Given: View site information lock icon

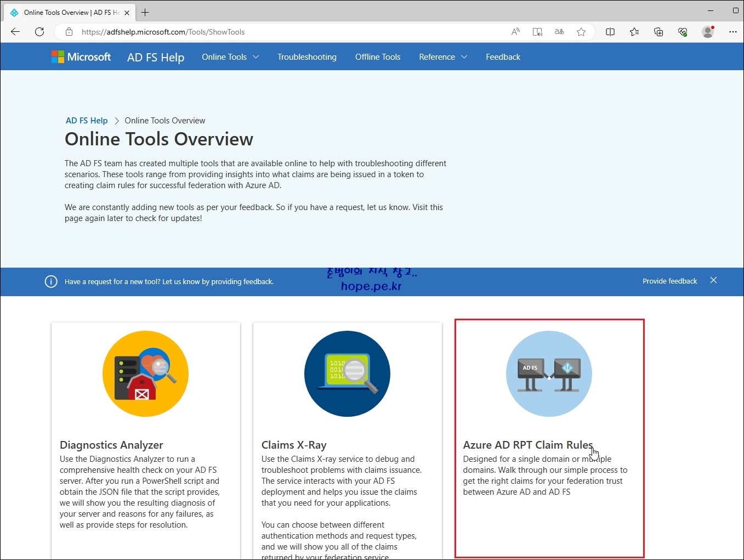Looking at the screenshot, I should point(69,32).
